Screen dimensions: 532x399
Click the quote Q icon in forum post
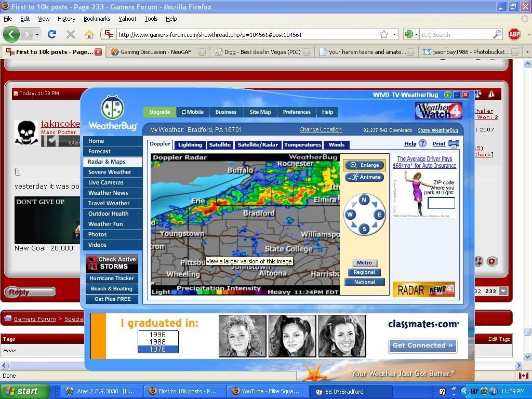pos(492,261)
